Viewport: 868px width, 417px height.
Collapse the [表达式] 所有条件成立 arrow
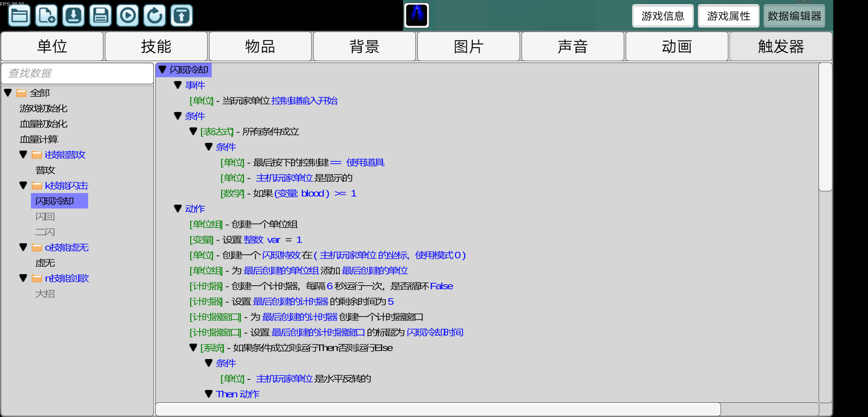pyautogui.click(x=193, y=131)
